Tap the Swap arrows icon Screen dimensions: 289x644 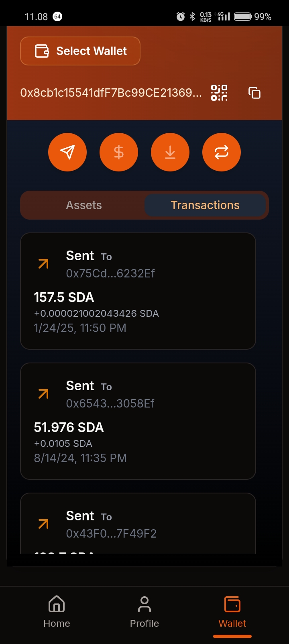pyautogui.click(x=222, y=152)
